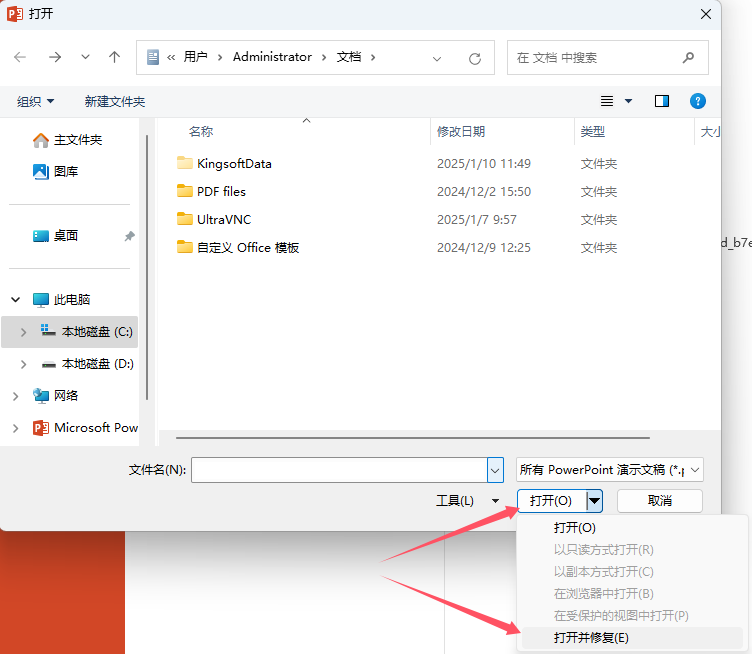This screenshot has width=752, height=655.
Task: Collapse the This PC (此电脑) node
Action: coord(16,300)
